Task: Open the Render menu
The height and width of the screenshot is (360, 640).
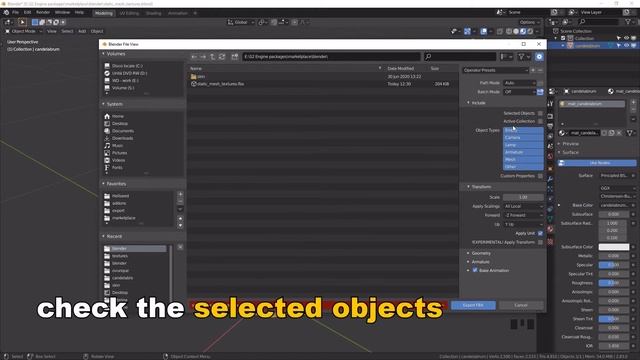Action: tap(43, 13)
